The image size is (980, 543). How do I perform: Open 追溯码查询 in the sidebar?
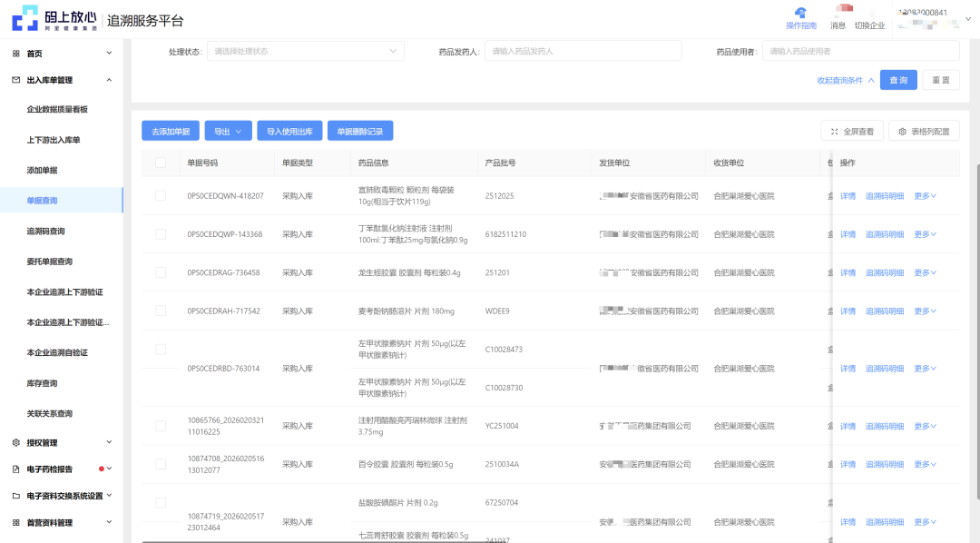45,232
